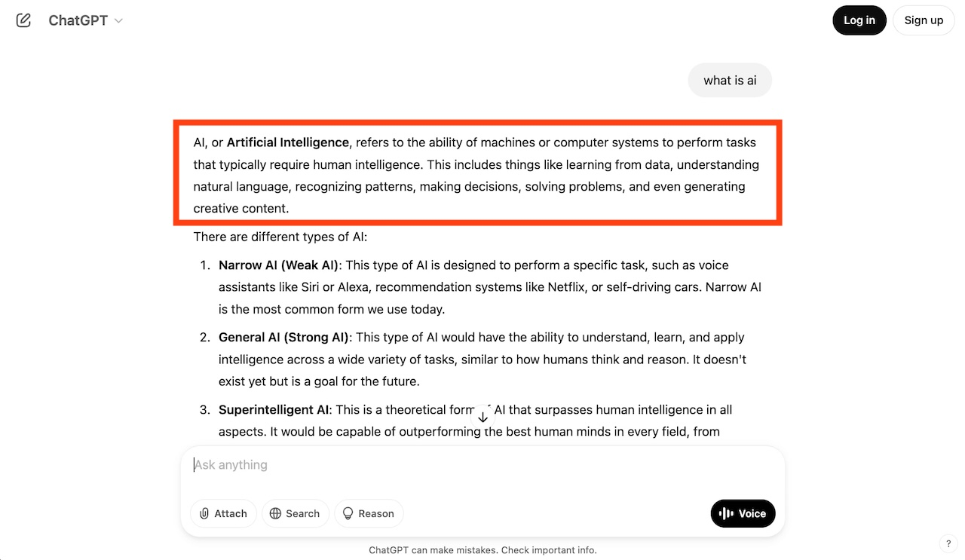The height and width of the screenshot is (560, 965).
Task: Click the Log in button
Action: 859,20
